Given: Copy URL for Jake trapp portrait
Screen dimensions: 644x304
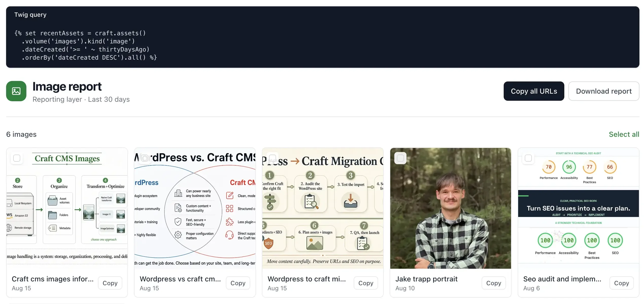Looking at the screenshot, I should 494,283.
